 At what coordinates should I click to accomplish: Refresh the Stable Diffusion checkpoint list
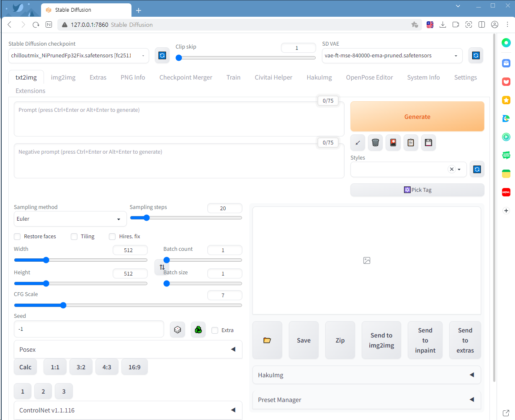coord(162,55)
